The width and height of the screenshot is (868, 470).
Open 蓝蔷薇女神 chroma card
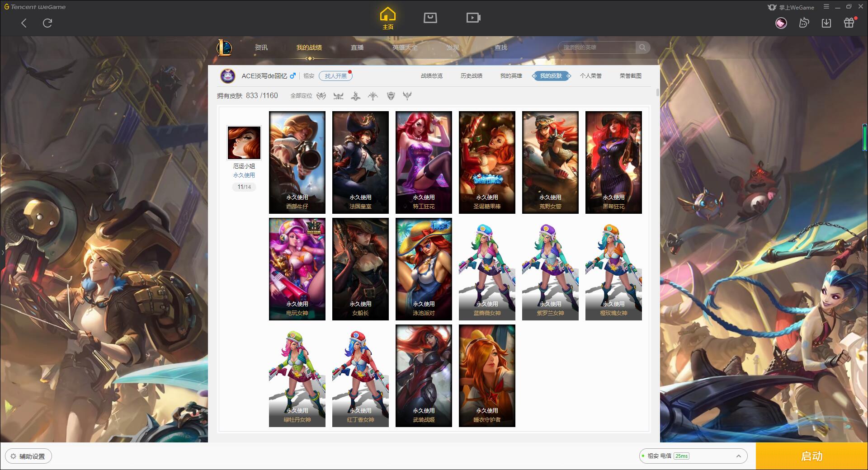pyautogui.click(x=487, y=269)
